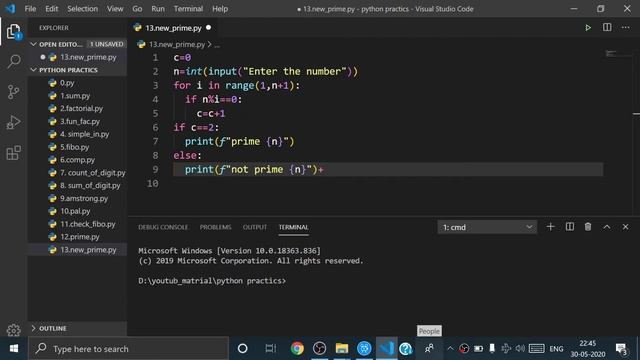Run Python file with play button
640x360 pixels.
tap(588, 28)
